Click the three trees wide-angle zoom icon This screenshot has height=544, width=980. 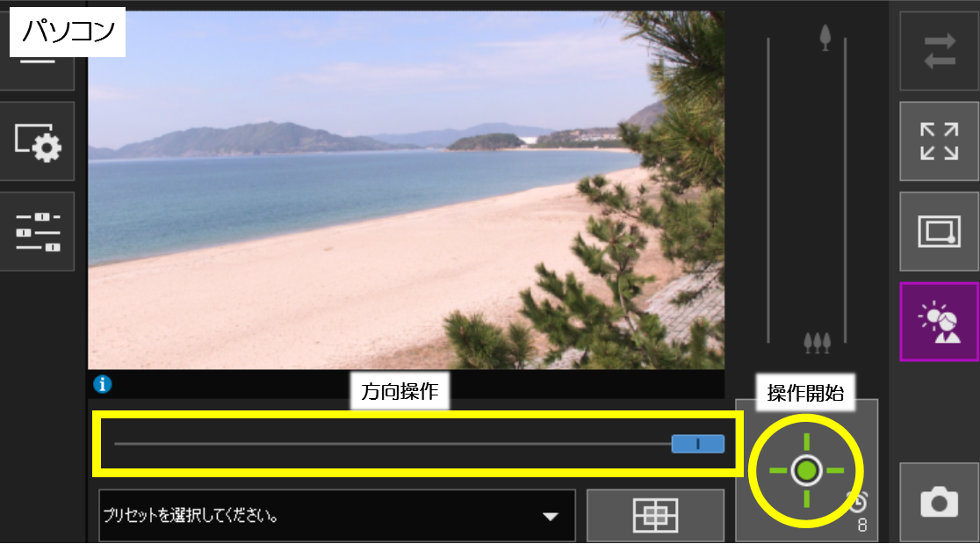[818, 343]
